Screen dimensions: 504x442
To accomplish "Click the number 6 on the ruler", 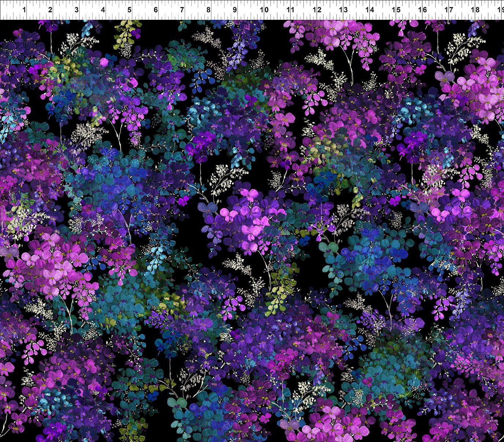I will (156, 10).
